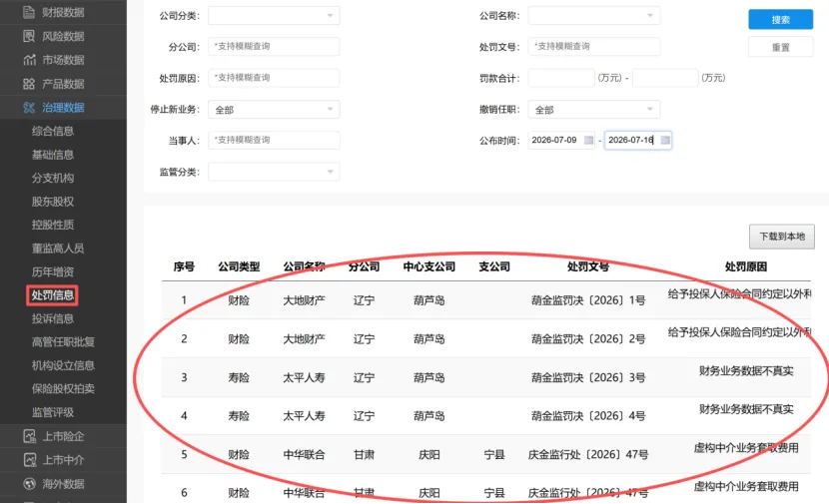Image resolution: width=829 pixels, height=504 pixels.
Task: Click the blue 搜索 button
Action: coord(780,20)
